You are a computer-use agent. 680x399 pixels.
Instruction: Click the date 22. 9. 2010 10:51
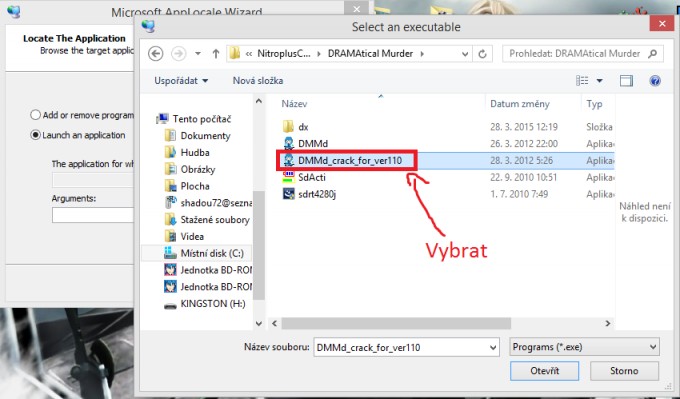(523, 177)
